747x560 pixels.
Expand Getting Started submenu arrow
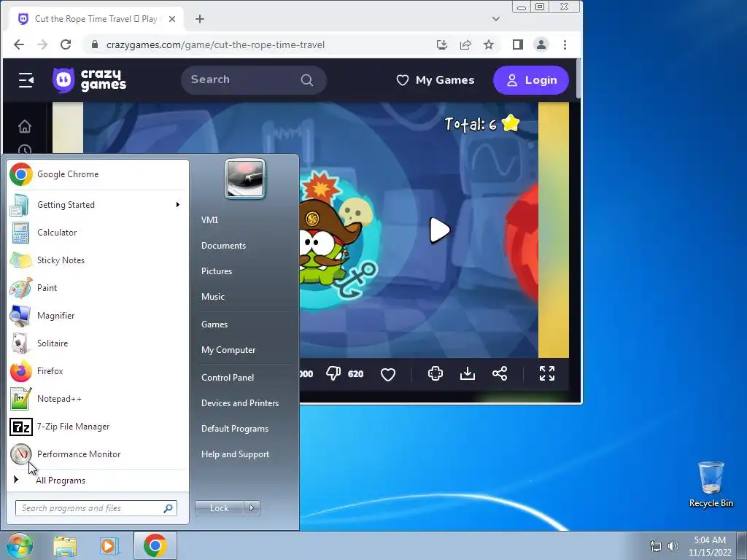click(x=178, y=205)
